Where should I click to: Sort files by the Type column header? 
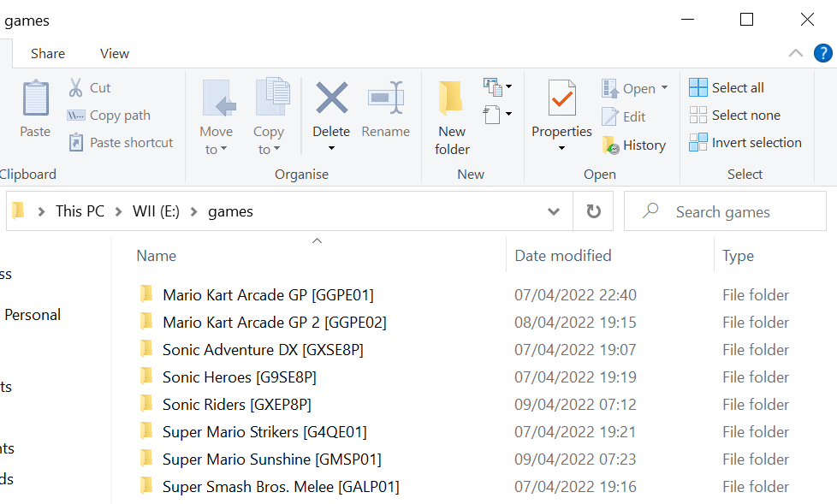tap(738, 256)
